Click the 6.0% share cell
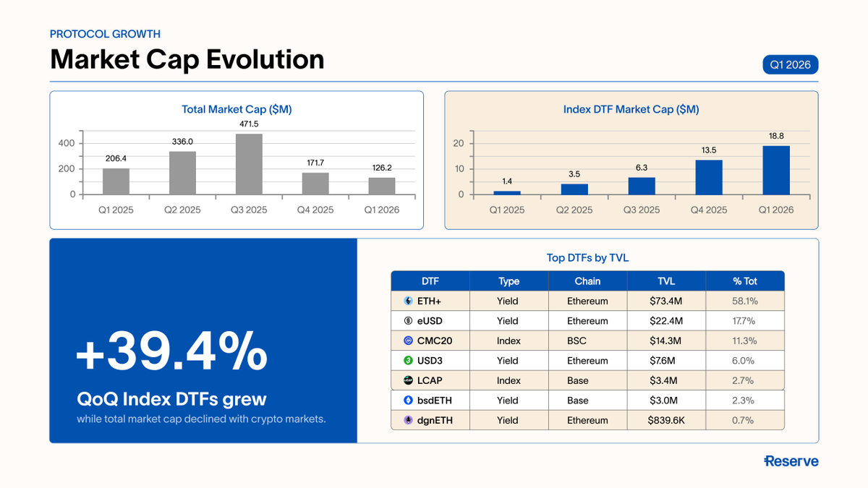Image resolution: width=868 pixels, height=488 pixels. pyautogui.click(x=744, y=361)
